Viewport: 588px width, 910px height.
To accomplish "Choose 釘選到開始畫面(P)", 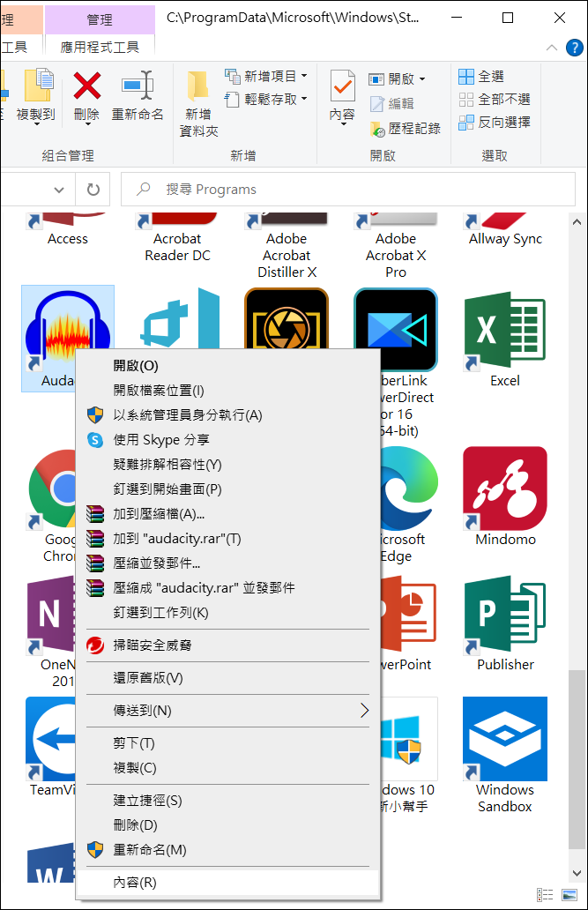I will point(227,489).
